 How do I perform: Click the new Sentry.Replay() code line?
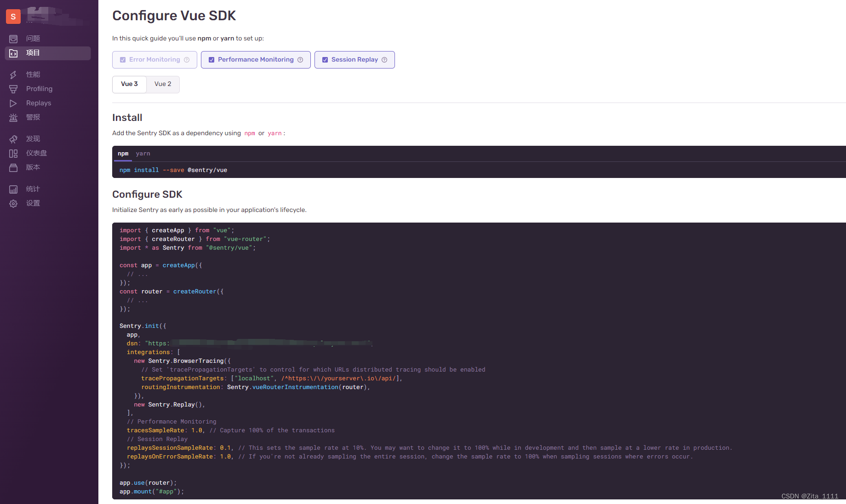[x=169, y=405]
